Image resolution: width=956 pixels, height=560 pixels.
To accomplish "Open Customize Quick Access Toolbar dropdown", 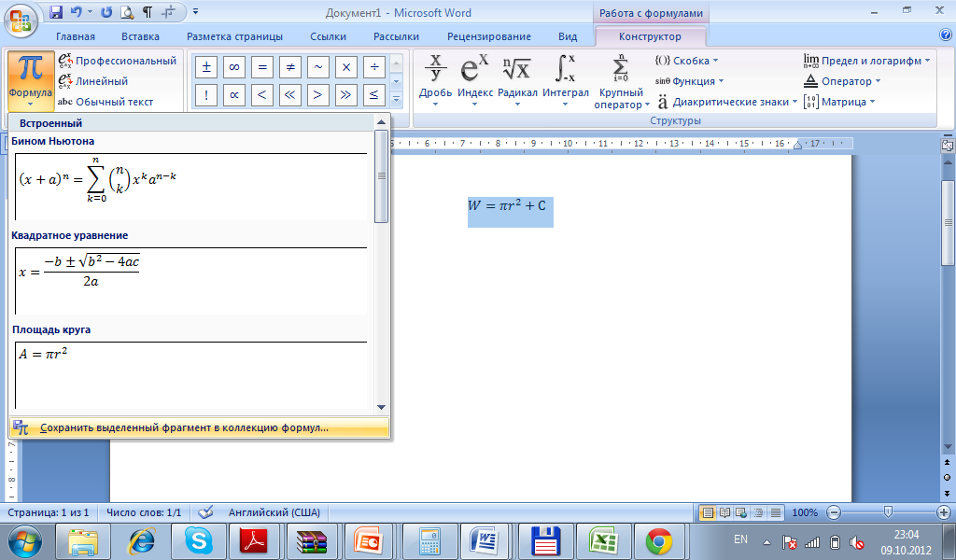I will coord(195,11).
